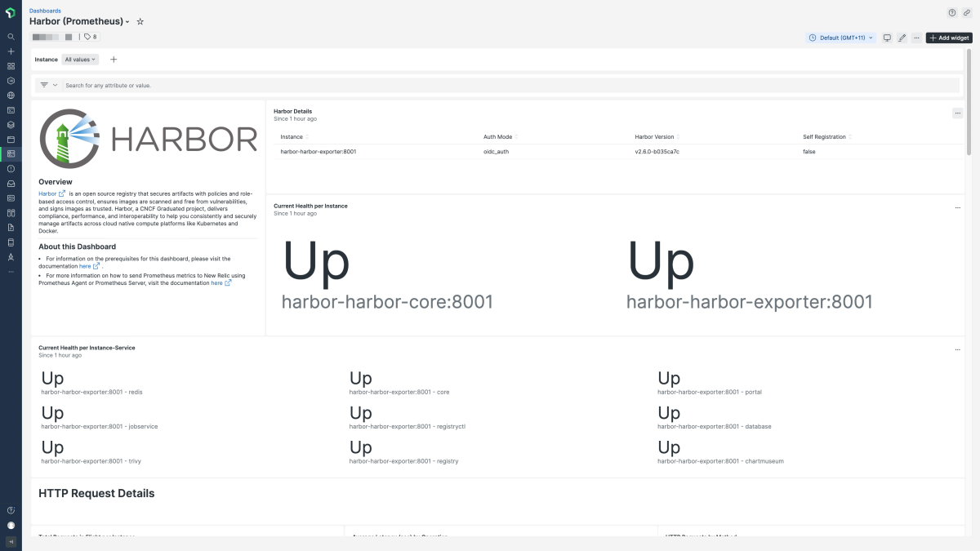Click the mobile device icon in sidebar
Screen dimensions: 980x551
point(11,242)
